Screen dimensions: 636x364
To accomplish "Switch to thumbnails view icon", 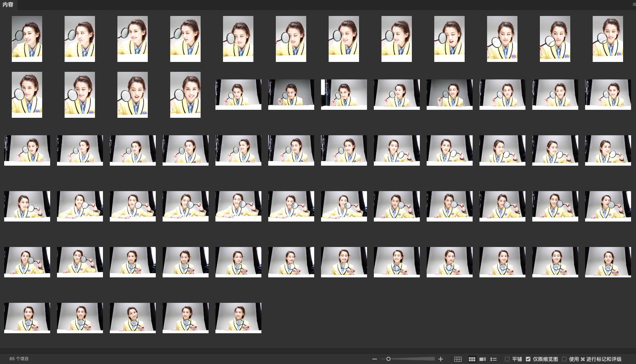I will (x=472, y=359).
